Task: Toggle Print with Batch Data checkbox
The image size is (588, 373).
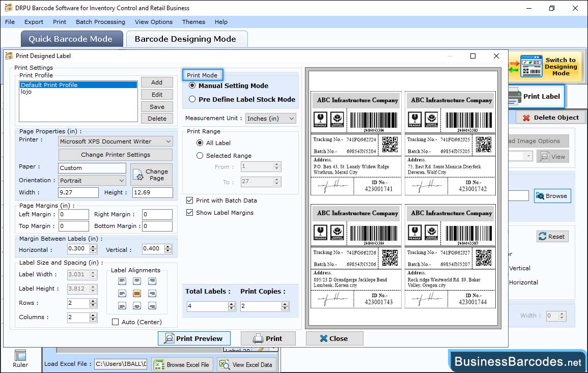Action: pos(190,200)
